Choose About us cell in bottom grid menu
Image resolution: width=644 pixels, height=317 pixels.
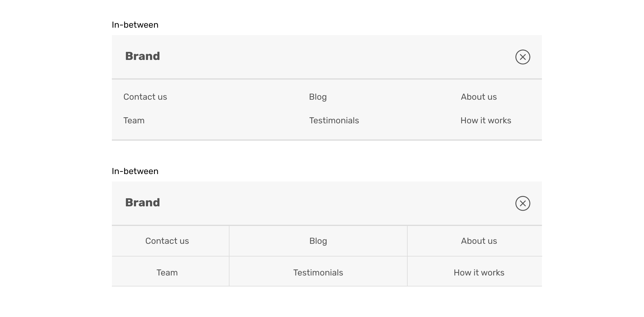pyautogui.click(x=479, y=241)
